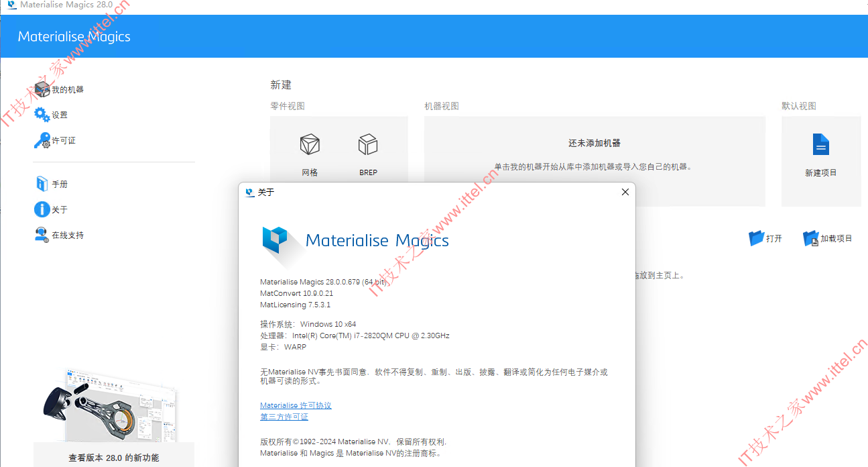Click 新建项目 text label

point(821,172)
